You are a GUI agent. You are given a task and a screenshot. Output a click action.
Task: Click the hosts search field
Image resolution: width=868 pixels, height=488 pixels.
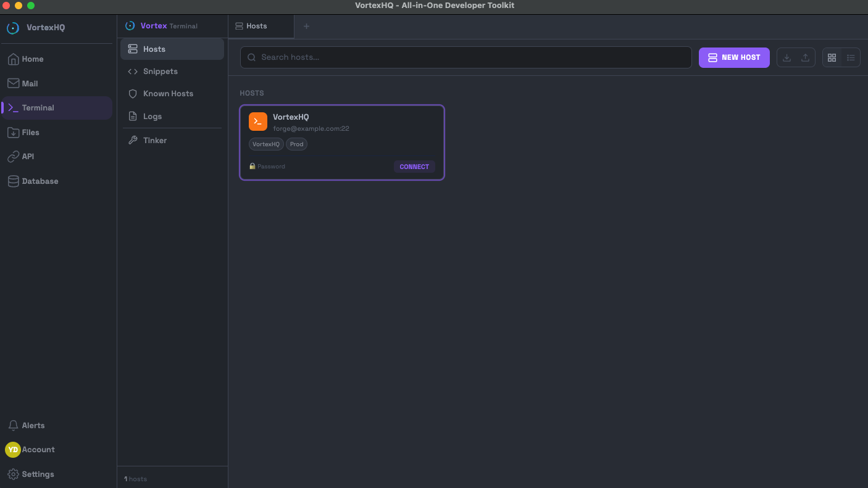(x=465, y=57)
